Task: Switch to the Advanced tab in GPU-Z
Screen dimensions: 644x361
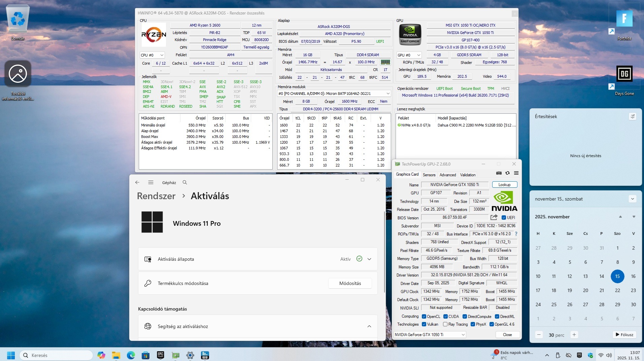Action: point(448,175)
